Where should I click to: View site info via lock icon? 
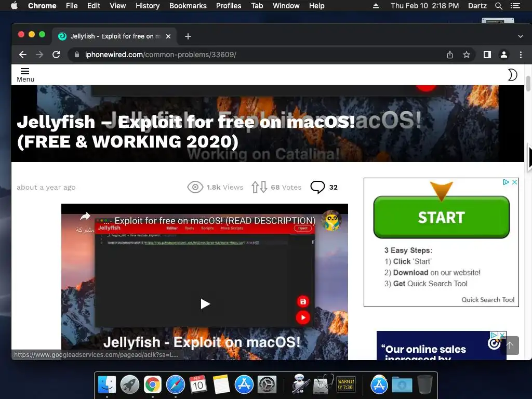pos(77,55)
